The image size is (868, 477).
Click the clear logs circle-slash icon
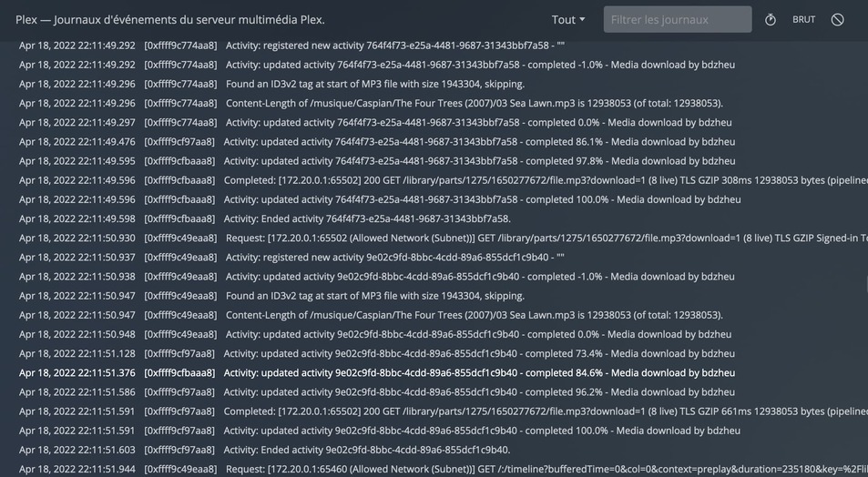point(838,19)
